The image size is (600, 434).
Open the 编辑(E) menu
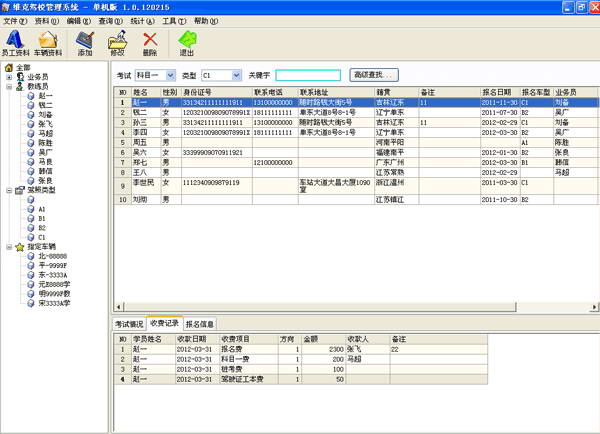tap(79, 21)
